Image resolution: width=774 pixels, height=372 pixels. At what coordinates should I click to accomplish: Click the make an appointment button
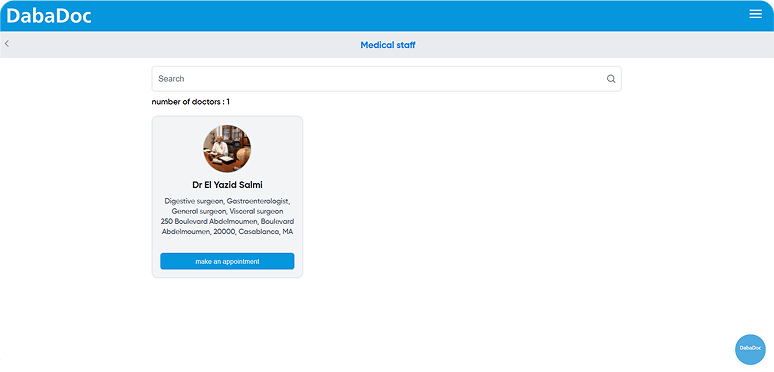[227, 261]
